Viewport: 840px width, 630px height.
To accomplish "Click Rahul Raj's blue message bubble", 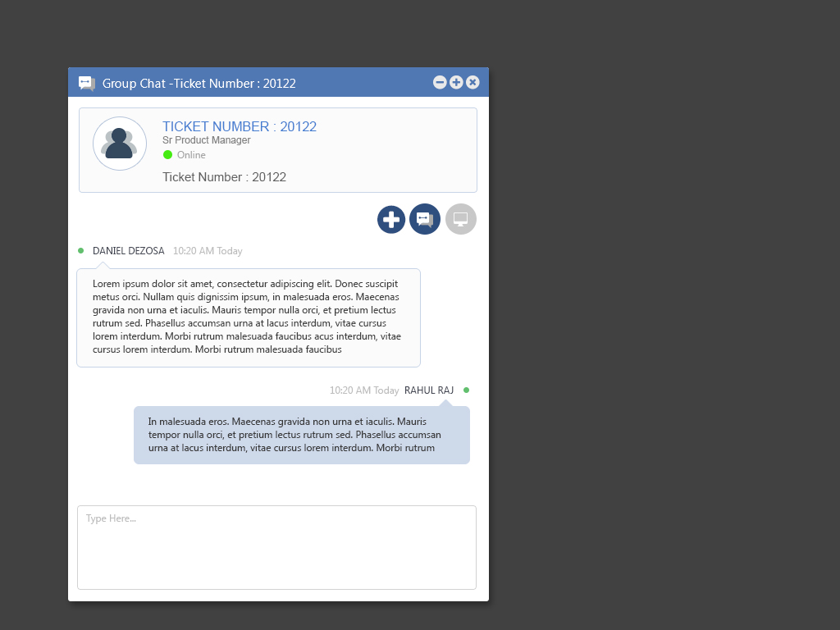I will coord(301,435).
